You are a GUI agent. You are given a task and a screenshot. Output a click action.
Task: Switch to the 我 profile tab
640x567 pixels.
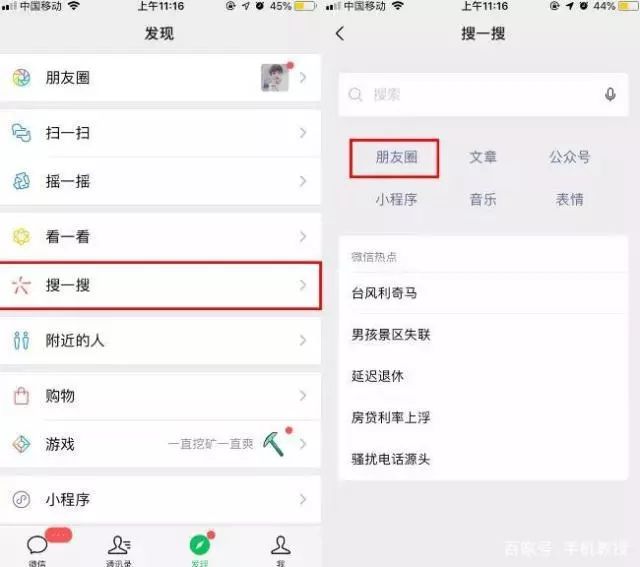point(281,550)
